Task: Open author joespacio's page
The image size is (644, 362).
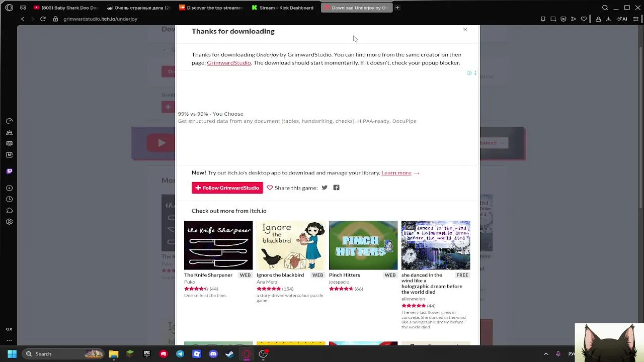Action: pyautogui.click(x=339, y=282)
